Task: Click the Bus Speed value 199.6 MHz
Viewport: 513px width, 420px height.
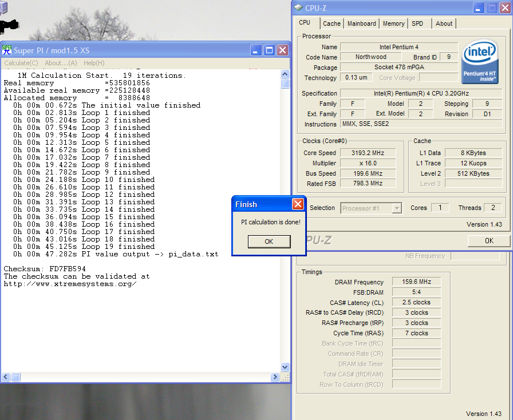Action: click(x=368, y=173)
